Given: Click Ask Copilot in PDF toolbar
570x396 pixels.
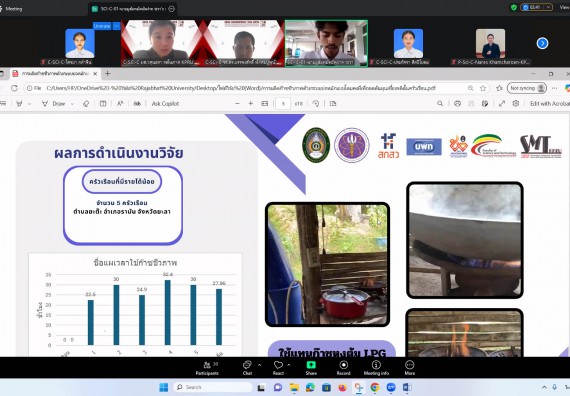Looking at the screenshot, I should [165, 104].
